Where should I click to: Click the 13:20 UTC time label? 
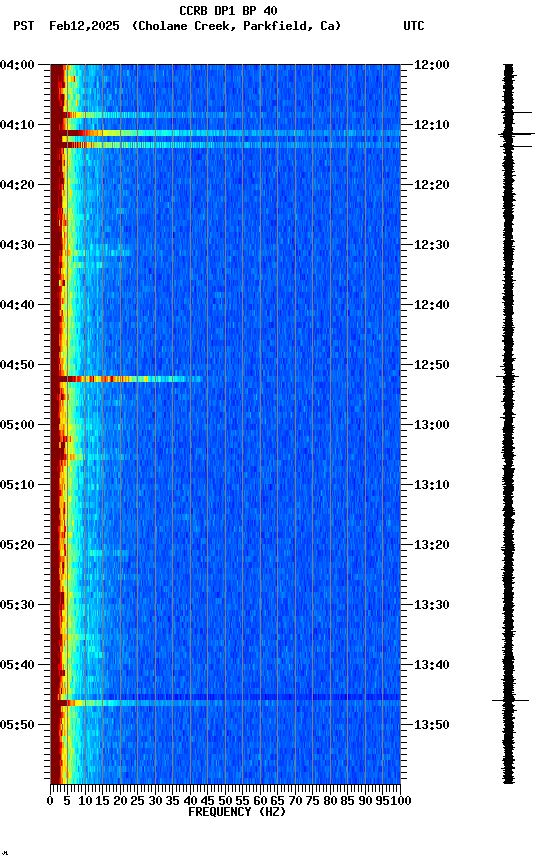[x=431, y=546]
